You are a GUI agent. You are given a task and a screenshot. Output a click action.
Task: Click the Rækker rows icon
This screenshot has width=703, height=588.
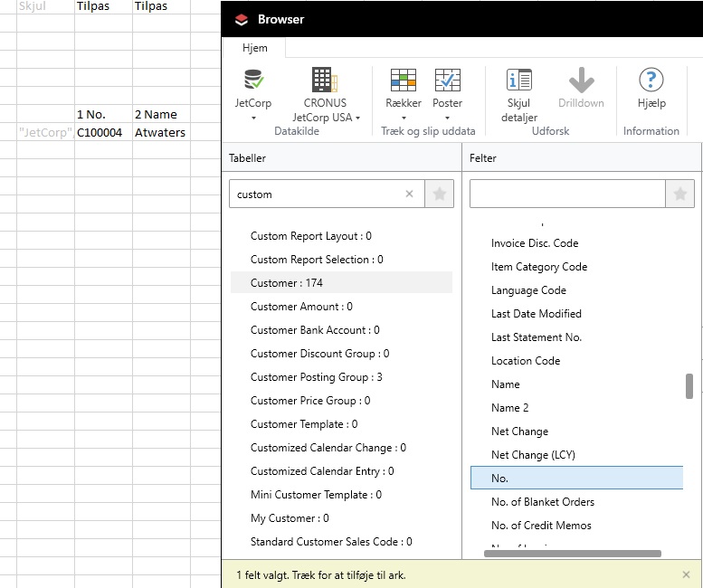(x=403, y=80)
